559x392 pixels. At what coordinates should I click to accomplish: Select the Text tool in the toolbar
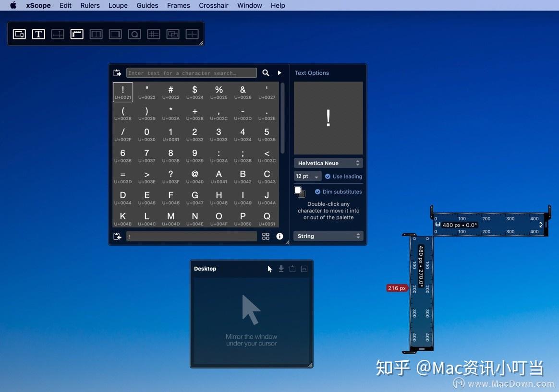(x=38, y=34)
